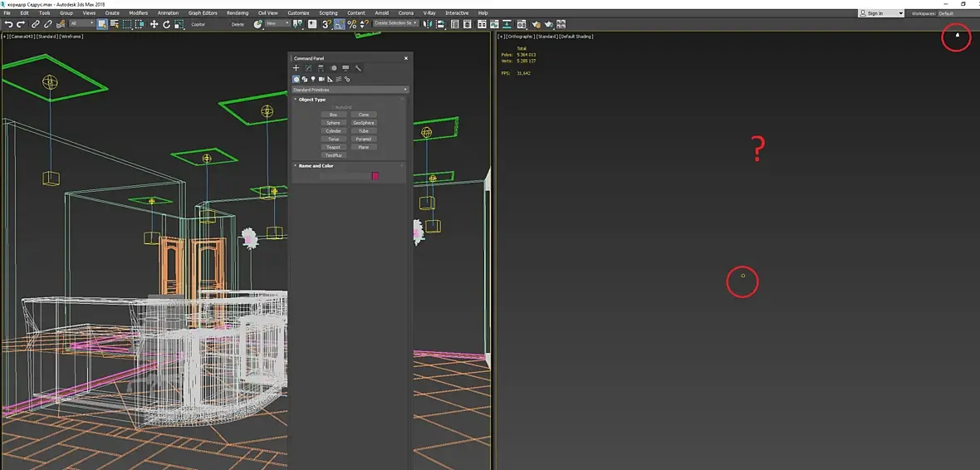Screen dimensions: 980x470
Task: Click the Undo arrow in the main toolbar
Action: coord(8,25)
